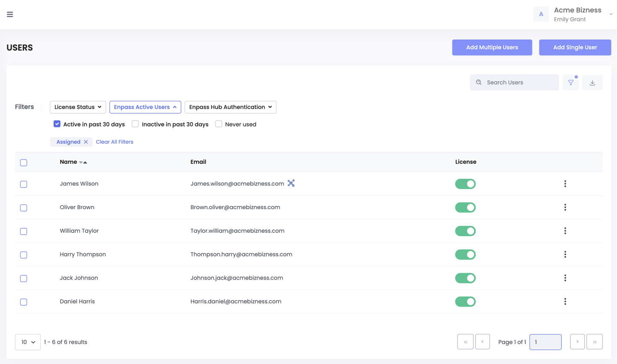Click the download users export icon
The height and width of the screenshot is (364, 617).
(592, 82)
